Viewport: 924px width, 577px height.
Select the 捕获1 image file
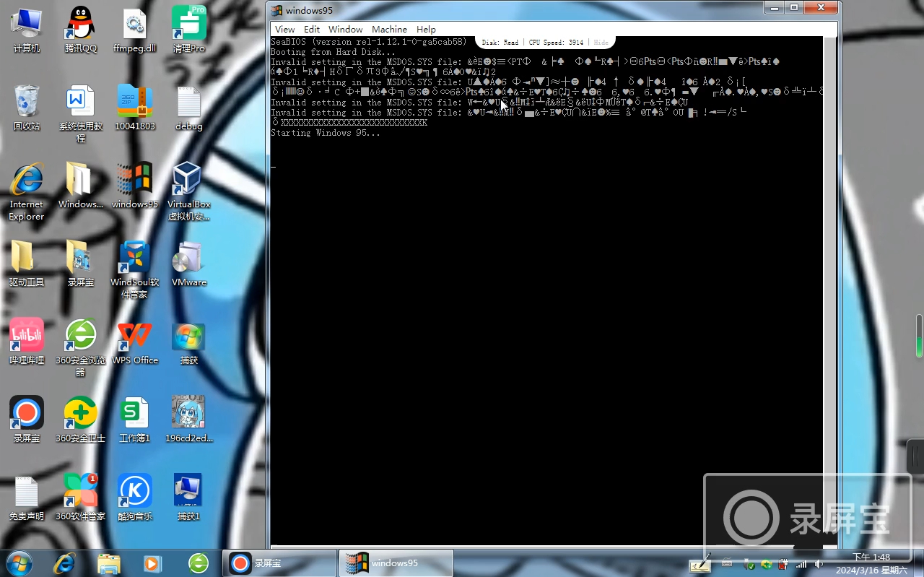point(189,498)
